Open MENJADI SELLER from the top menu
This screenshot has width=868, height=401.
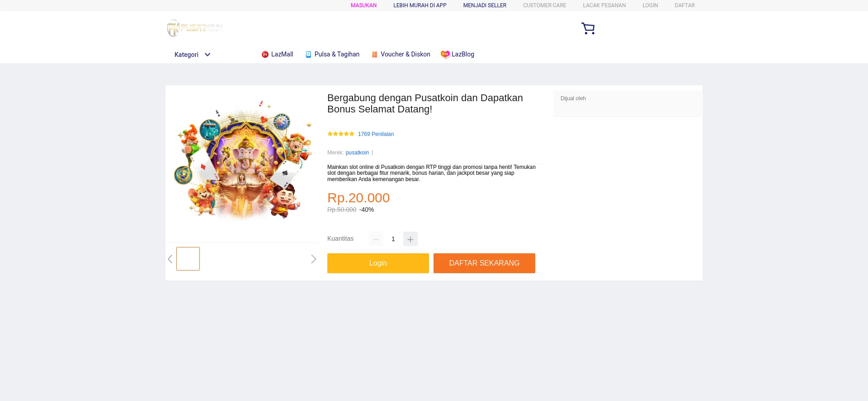tap(485, 5)
